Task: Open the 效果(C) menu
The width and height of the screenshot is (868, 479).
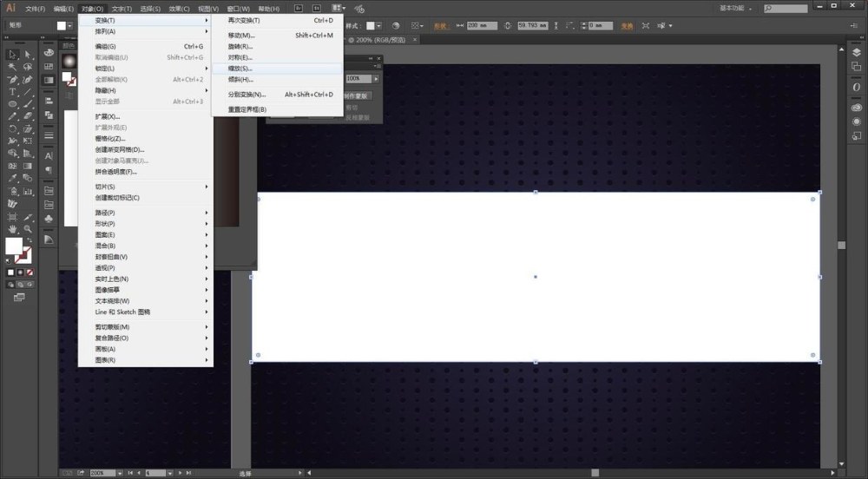Action: 180,8
